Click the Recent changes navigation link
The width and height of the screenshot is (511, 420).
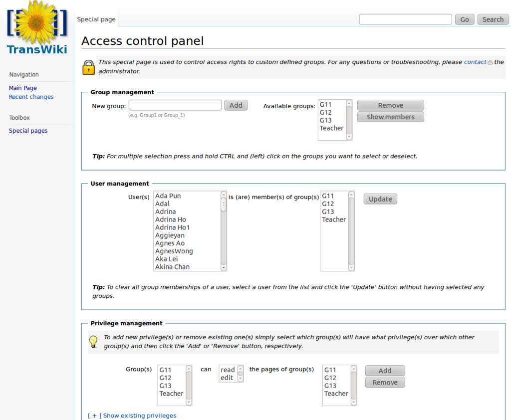point(31,97)
